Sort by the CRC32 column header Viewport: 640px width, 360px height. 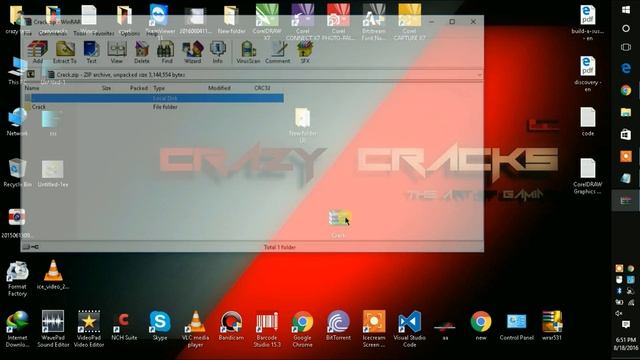point(262,88)
